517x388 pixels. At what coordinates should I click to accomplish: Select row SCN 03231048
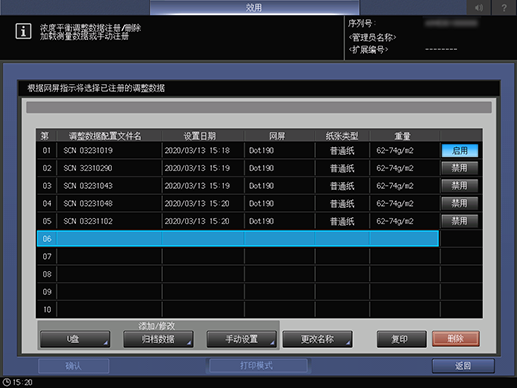point(237,203)
